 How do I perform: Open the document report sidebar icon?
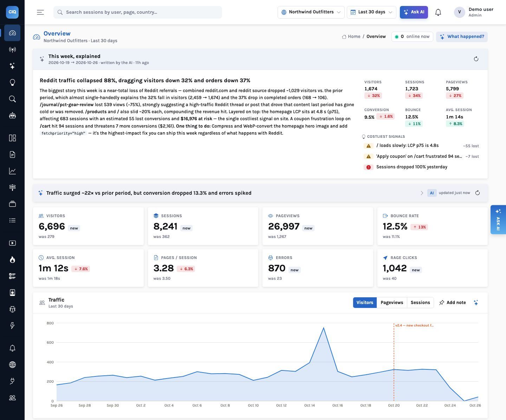click(12, 155)
